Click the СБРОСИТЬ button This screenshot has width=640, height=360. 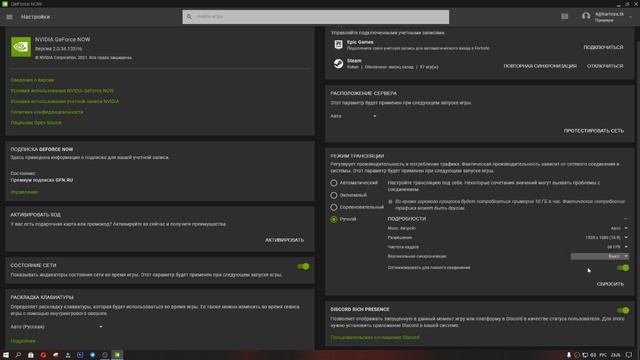(x=610, y=284)
